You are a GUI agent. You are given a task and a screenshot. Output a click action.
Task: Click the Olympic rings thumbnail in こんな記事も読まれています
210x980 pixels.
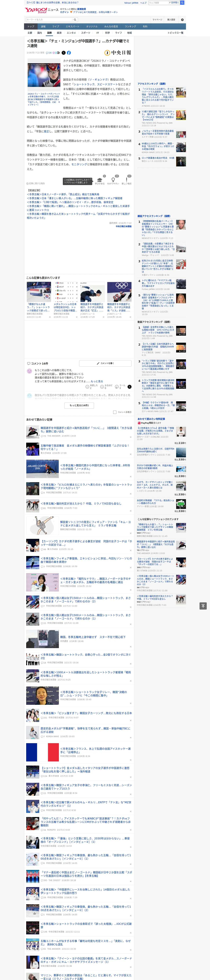click(x=119, y=292)
